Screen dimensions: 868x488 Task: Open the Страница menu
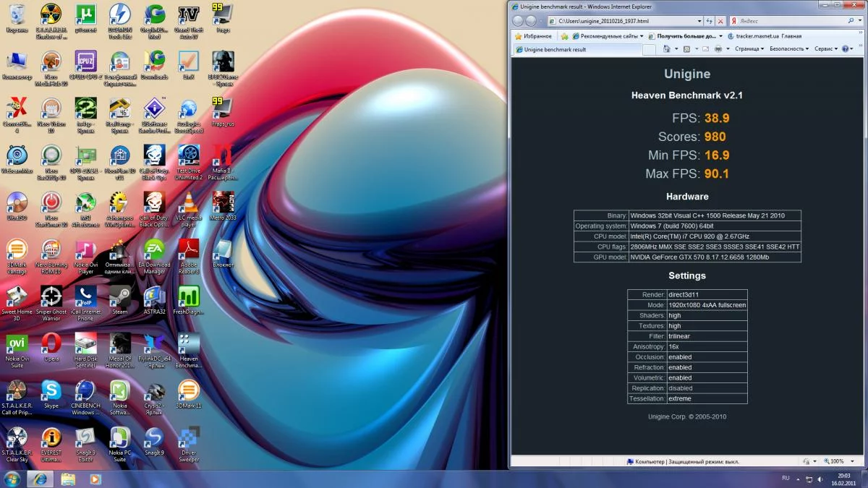(749, 49)
